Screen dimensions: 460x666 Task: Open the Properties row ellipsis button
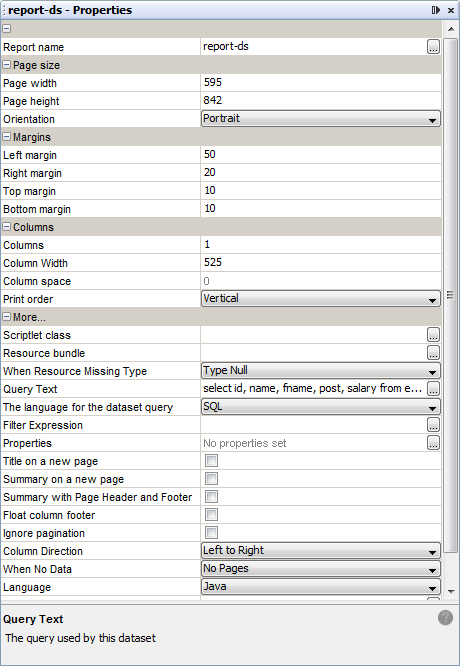click(433, 443)
